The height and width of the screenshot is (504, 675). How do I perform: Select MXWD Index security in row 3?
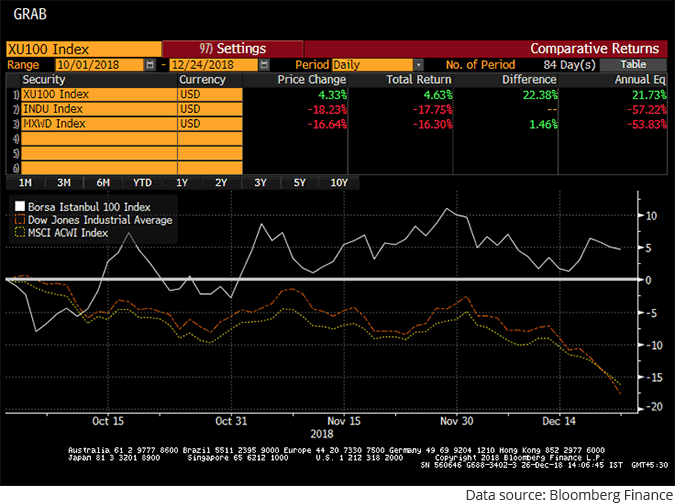point(99,124)
